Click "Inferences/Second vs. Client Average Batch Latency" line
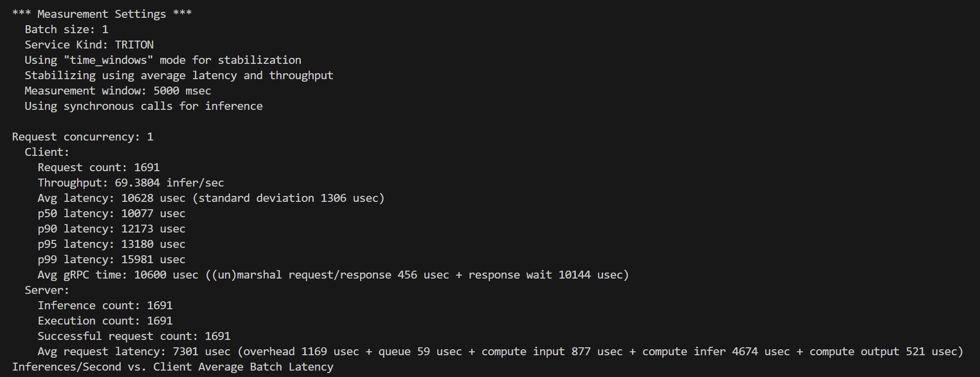The width and height of the screenshot is (980, 377). pyautogui.click(x=173, y=367)
